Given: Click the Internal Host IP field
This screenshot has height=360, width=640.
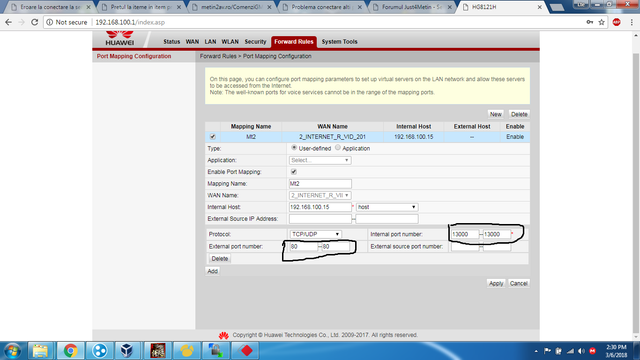Looking at the screenshot, I should click(320, 207).
